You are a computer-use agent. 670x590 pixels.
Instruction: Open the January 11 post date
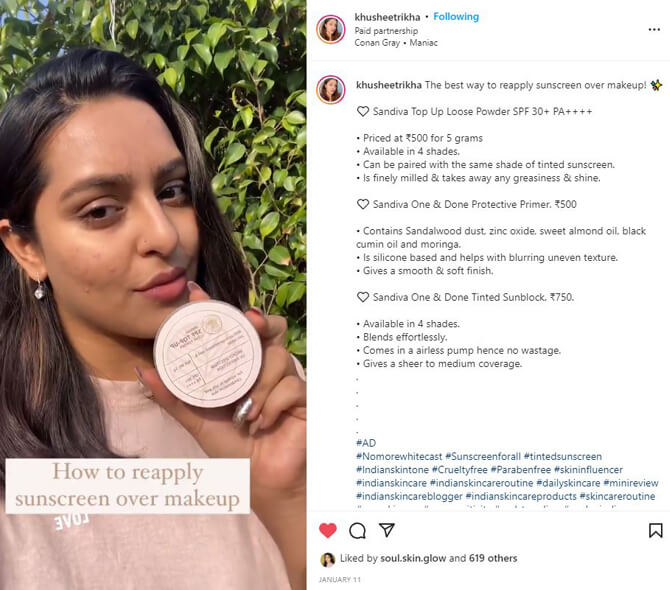(x=339, y=580)
